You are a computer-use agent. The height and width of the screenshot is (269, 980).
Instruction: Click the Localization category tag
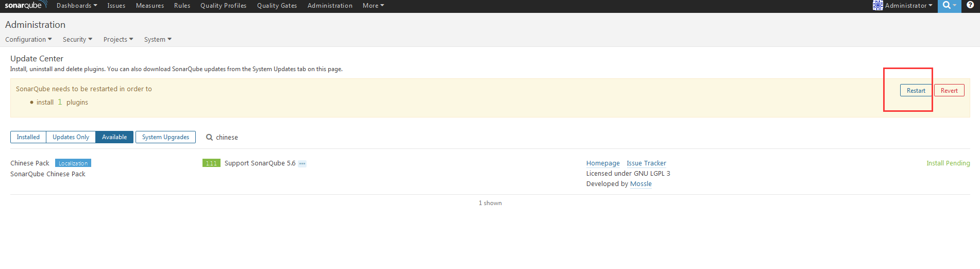point(73,163)
